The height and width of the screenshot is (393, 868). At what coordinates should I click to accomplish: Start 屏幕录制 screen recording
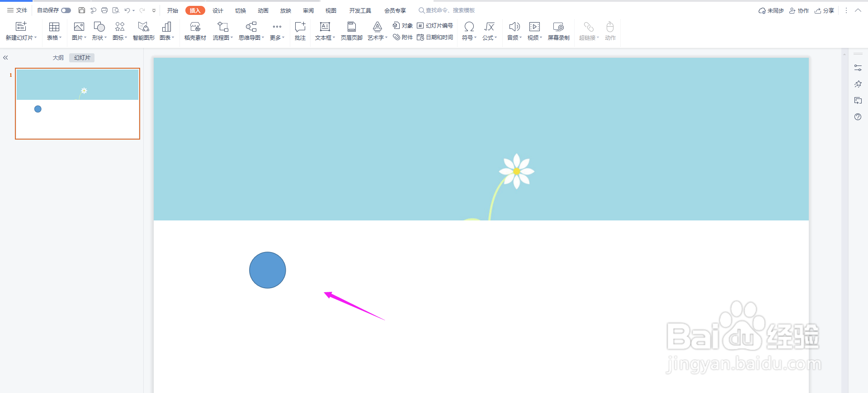coord(559,31)
